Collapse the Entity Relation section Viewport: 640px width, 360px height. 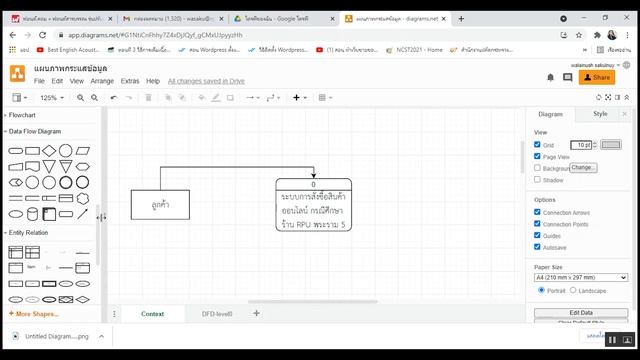[x=28, y=233]
